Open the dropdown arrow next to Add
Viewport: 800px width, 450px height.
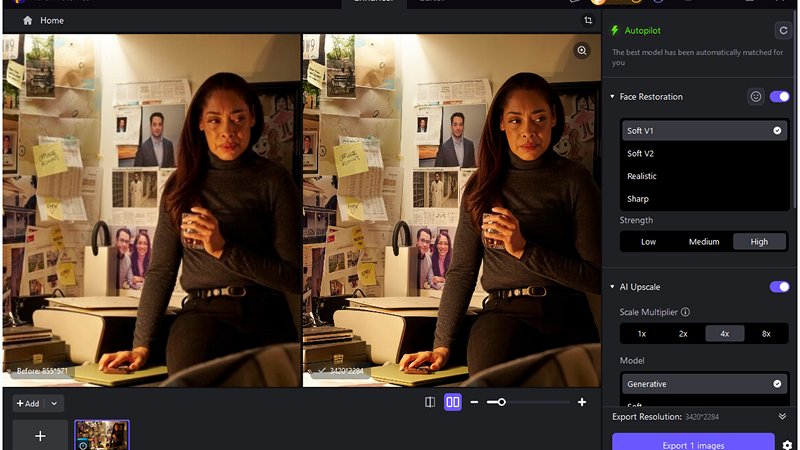tap(54, 404)
